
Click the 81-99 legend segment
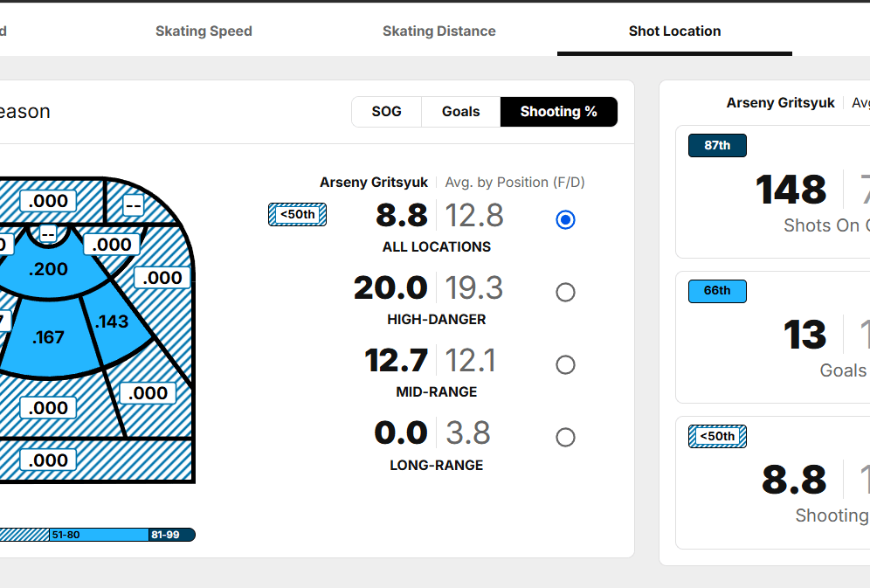(x=170, y=535)
